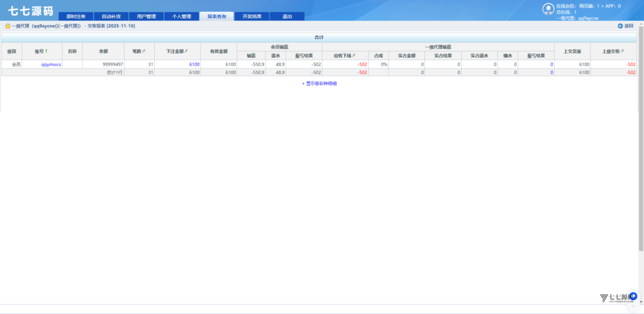Click the sort icon beside 应收下线
The image size is (644, 314).
[x=353, y=55]
